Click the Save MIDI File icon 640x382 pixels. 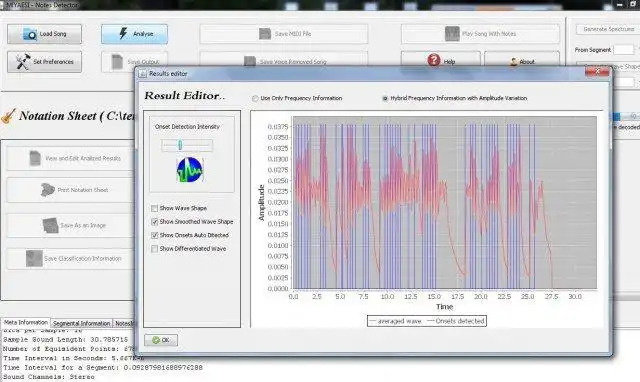[265, 34]
